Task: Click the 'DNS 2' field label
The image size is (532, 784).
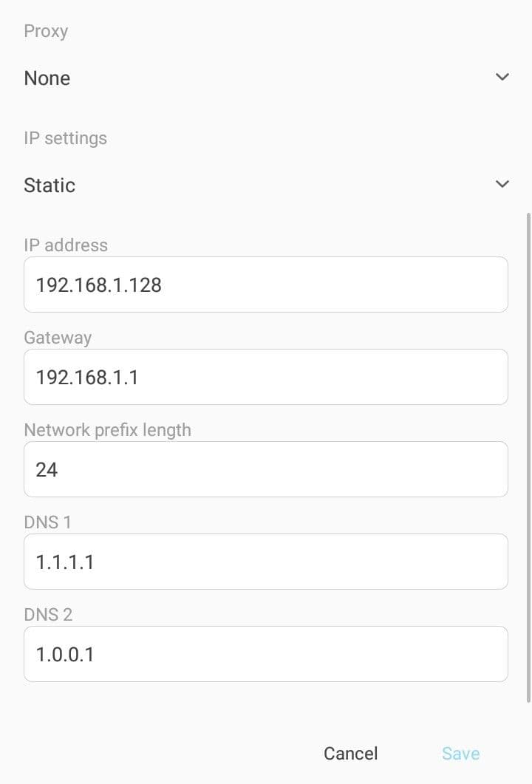Action: click(x=48, y=615)
